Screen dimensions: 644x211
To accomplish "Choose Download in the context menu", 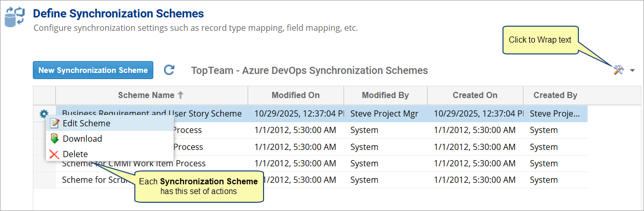I will (82, 139).
